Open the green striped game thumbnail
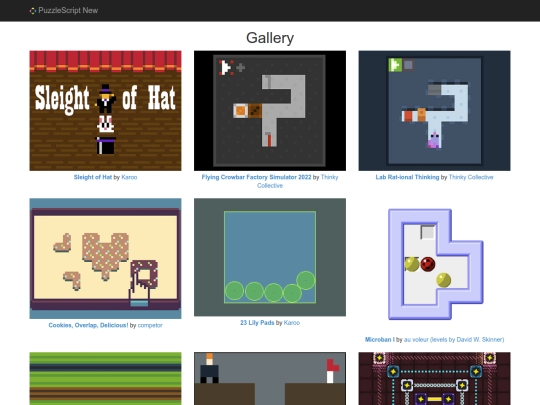540x405 pixels. (x=105, y=378)
